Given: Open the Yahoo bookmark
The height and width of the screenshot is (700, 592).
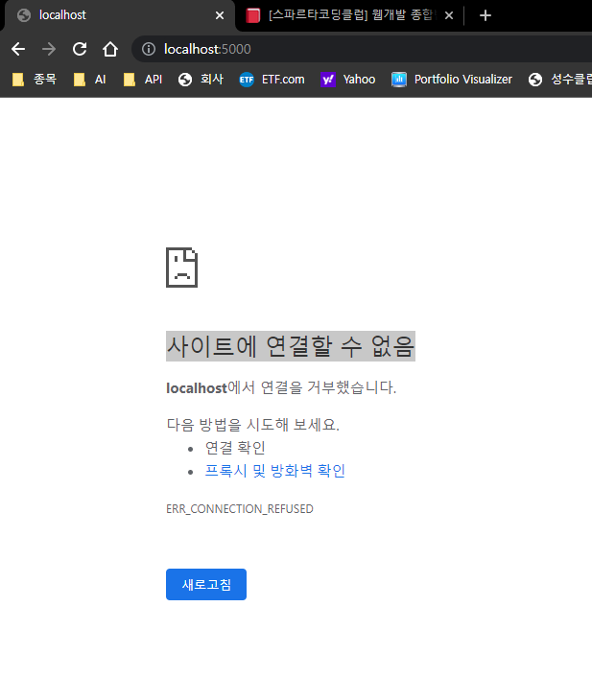Looking at the screenshot, I should tap(348, 80).
